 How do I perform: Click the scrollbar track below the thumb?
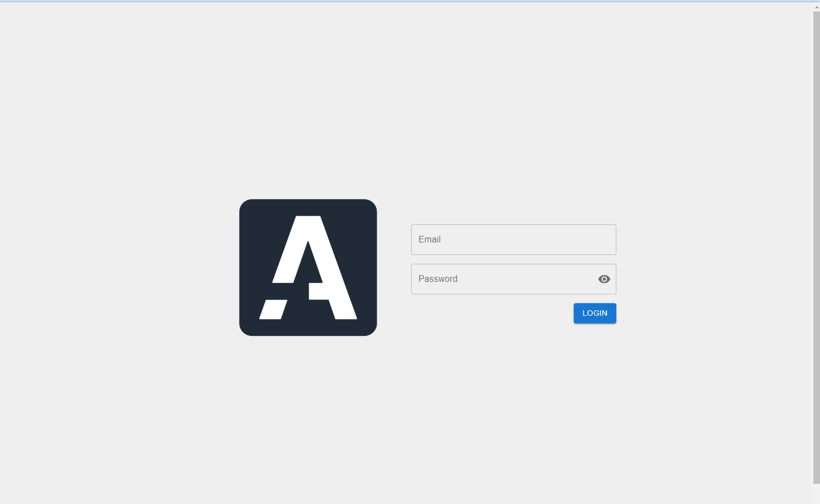(x=816, y=494)
